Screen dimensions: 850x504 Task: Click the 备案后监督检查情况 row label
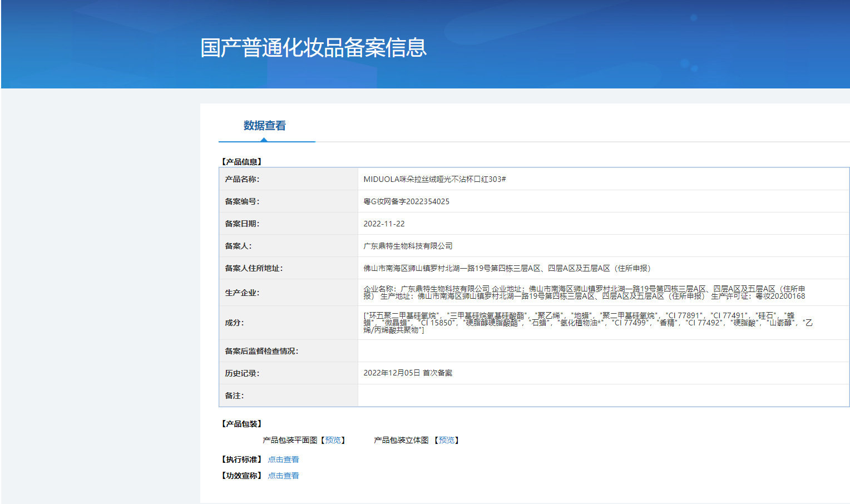[261, 351]
